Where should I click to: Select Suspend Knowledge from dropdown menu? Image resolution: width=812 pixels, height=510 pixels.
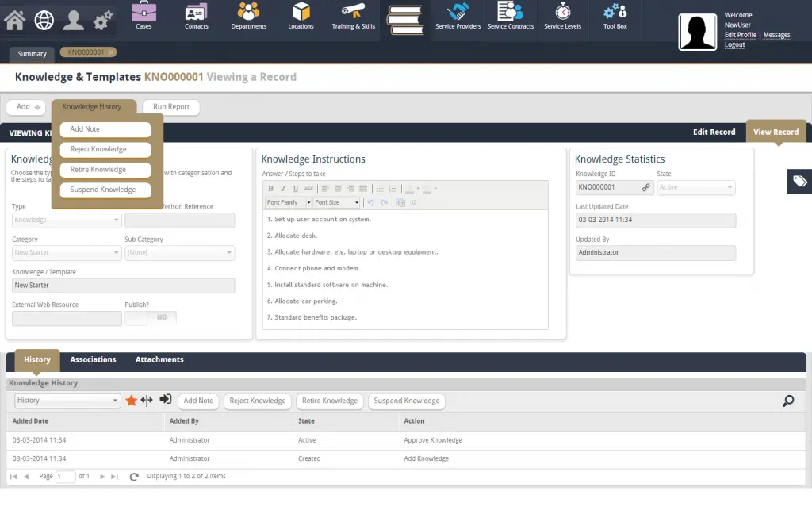coord(105,190)
